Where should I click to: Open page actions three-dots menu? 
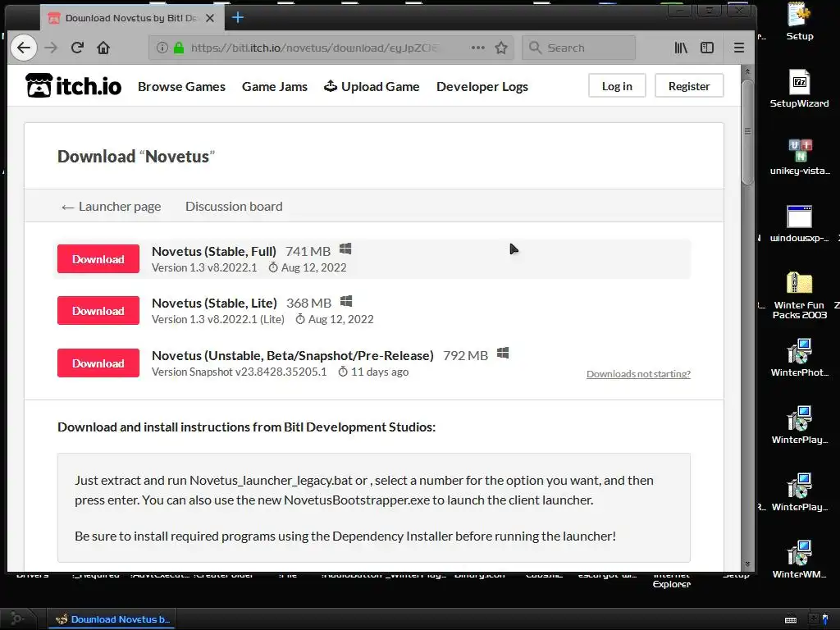click(478, 48)
